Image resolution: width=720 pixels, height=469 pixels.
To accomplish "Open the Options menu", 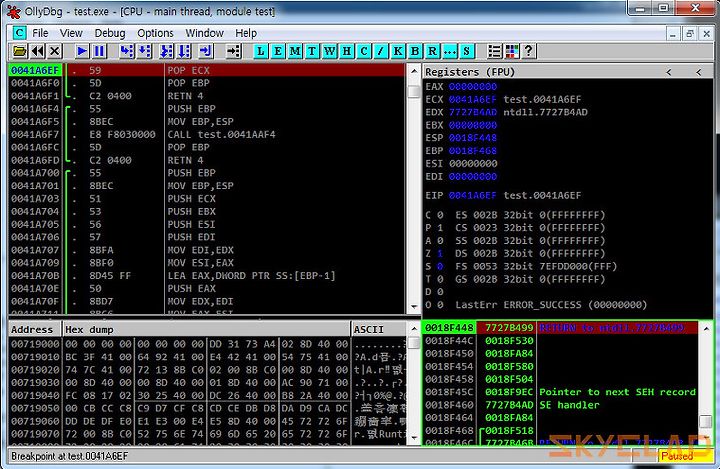I will [x=155, y=33].
